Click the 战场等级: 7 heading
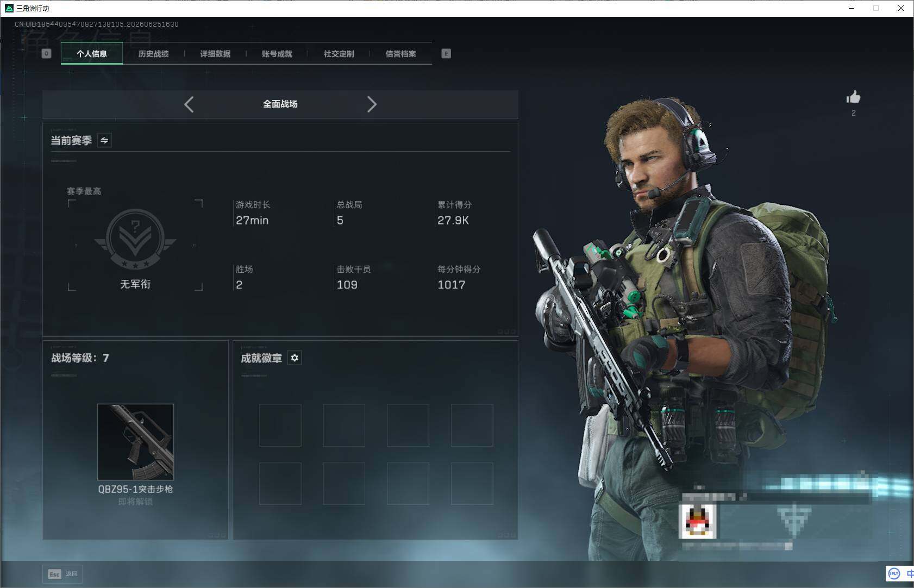Image resolution: width=914 pixels, height=588 pixels. [x=80, y=358]
